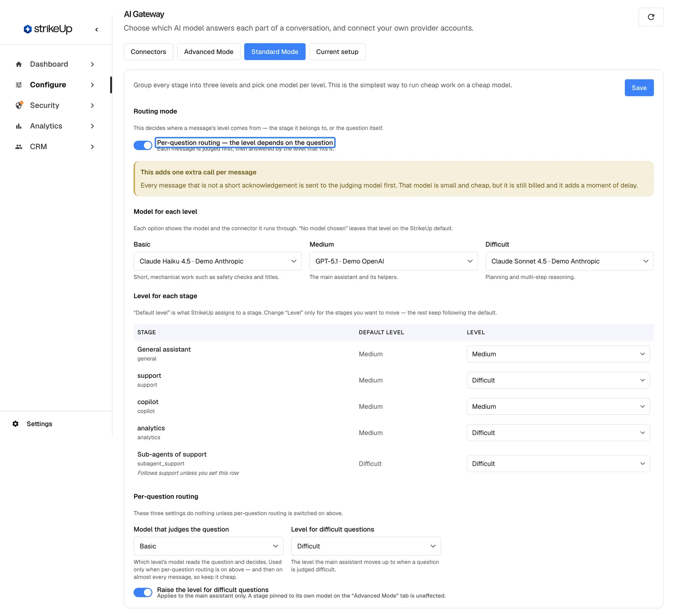Click the DEFAULT LEVEL column header
The image size is (675, 616).
[381, 332]
